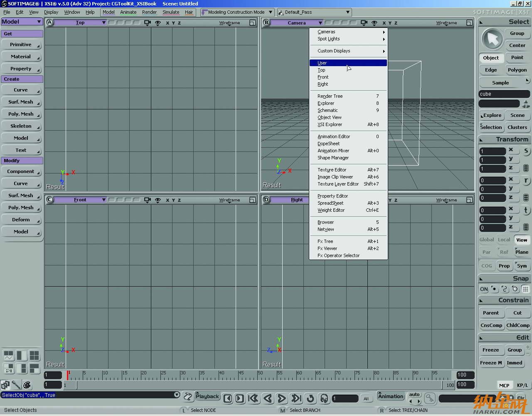
Task: Toggle snap to grid icon
Action: point(526,289)
